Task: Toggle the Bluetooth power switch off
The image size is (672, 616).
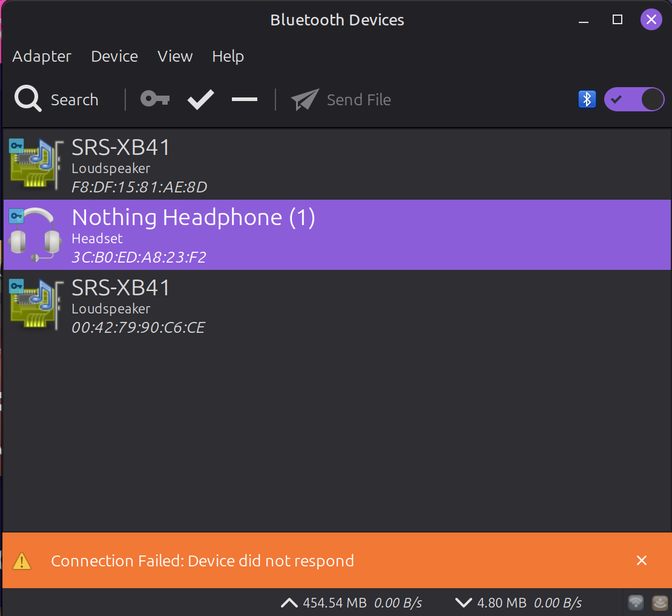Action: point(634,99)
